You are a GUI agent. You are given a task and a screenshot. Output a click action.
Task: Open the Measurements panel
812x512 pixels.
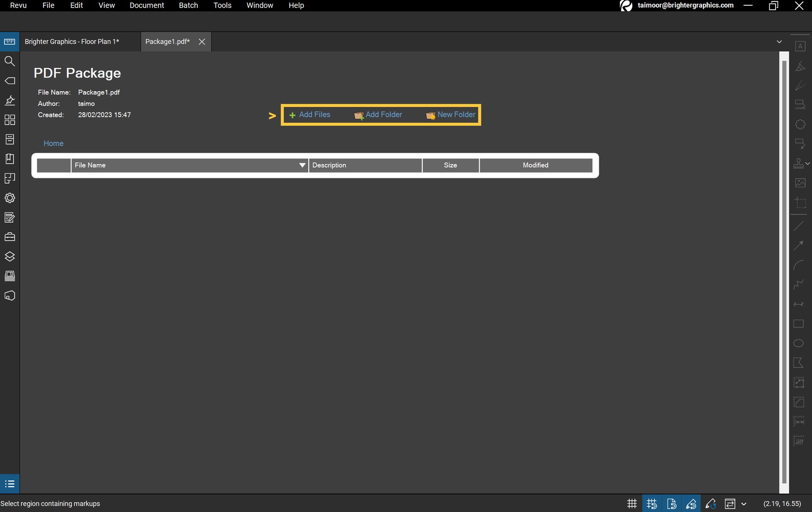10,41
